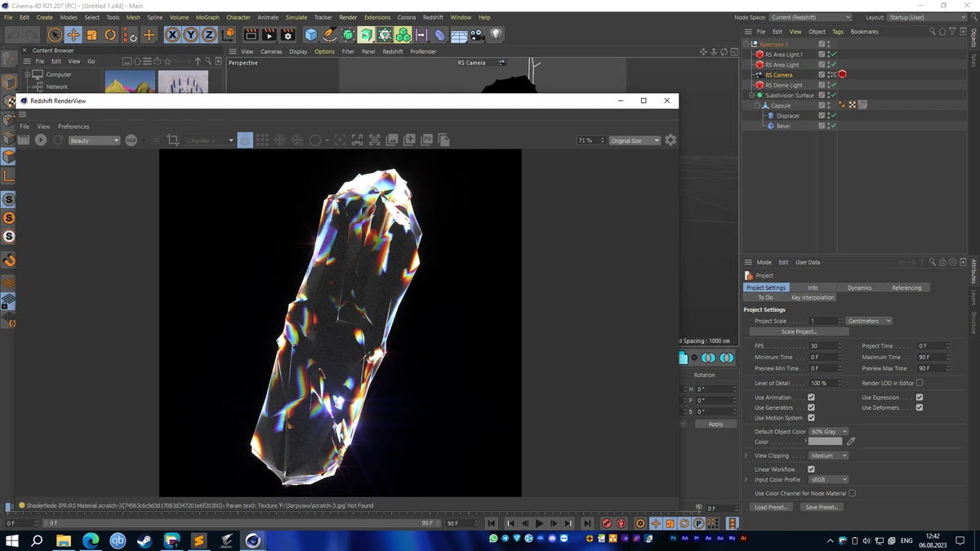This screenshot has width=980, height=551.
Task: Click the Floor/environment icon
Action: (x=459, y=35)
